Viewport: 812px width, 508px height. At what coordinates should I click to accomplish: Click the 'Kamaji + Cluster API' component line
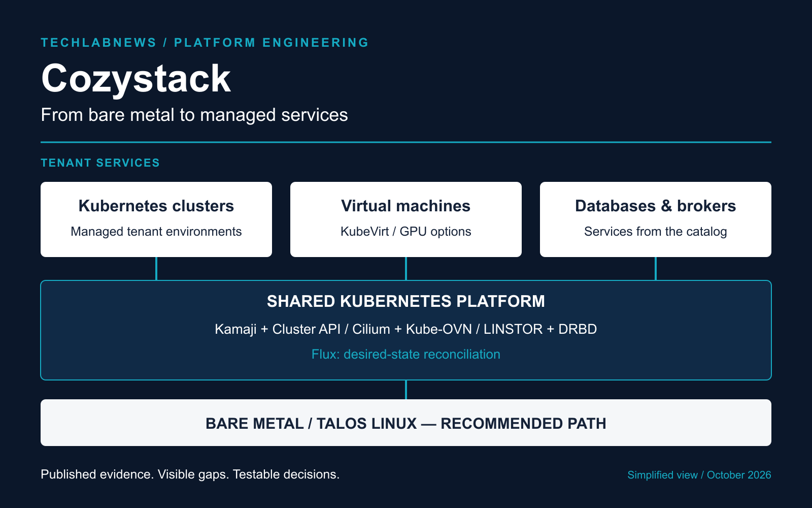point(406,329)
